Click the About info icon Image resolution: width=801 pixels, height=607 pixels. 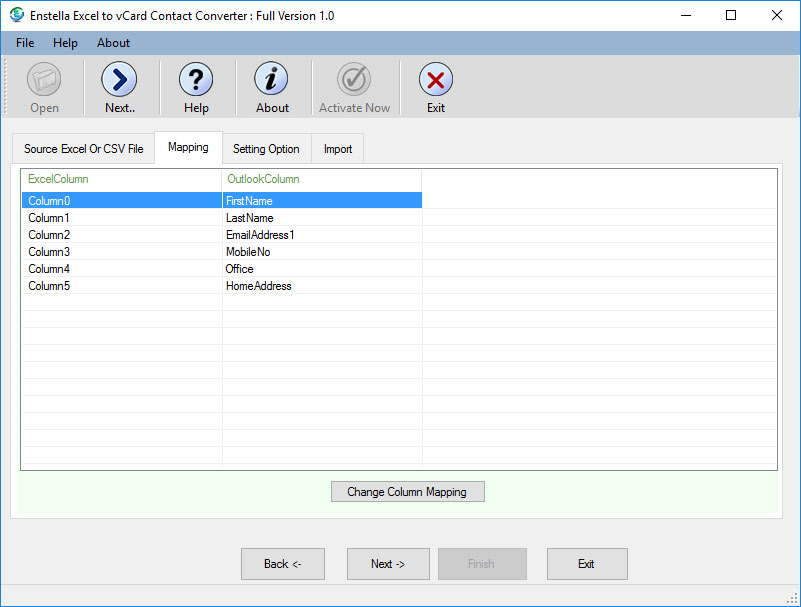pos(272,80)
